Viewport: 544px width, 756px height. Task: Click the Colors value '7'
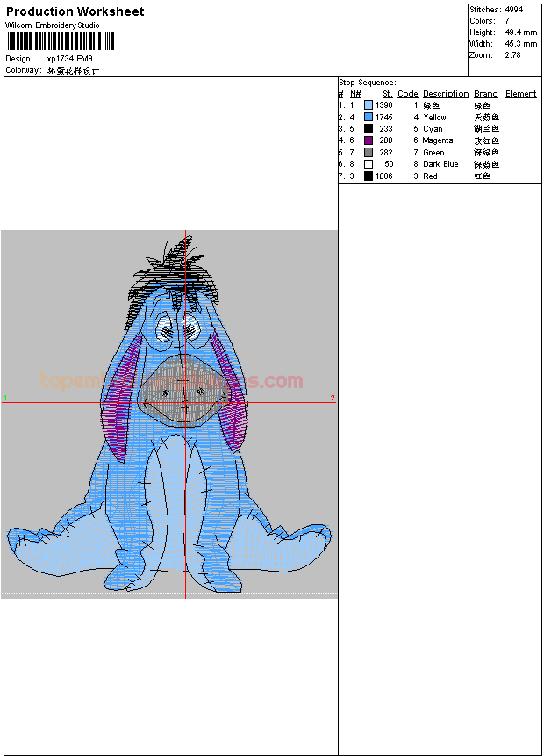(507, 21)
